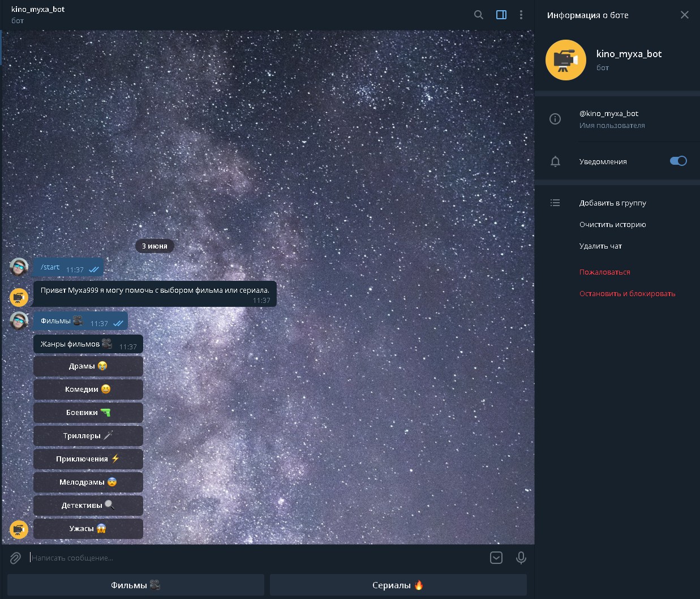Pick the Боевики genre button

(88, 413)
